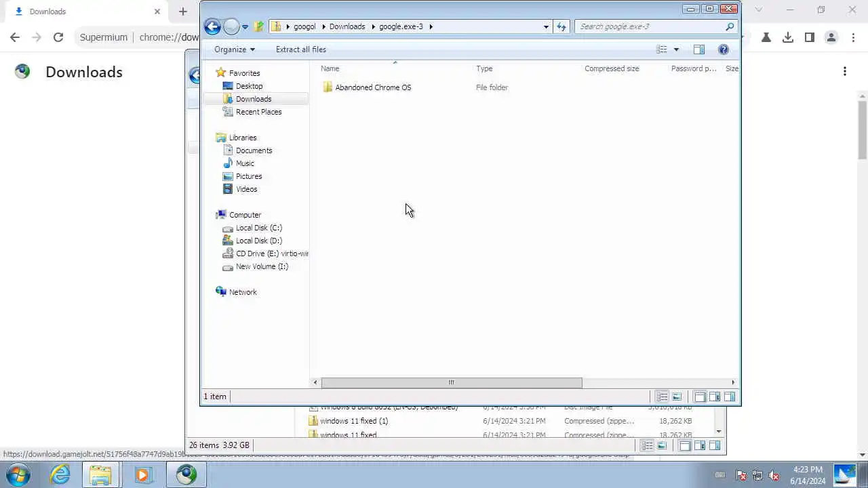The image size is (868, 488).
Task: Click the horizontal scrollbar right arrow
Action: tap(733, 383)
